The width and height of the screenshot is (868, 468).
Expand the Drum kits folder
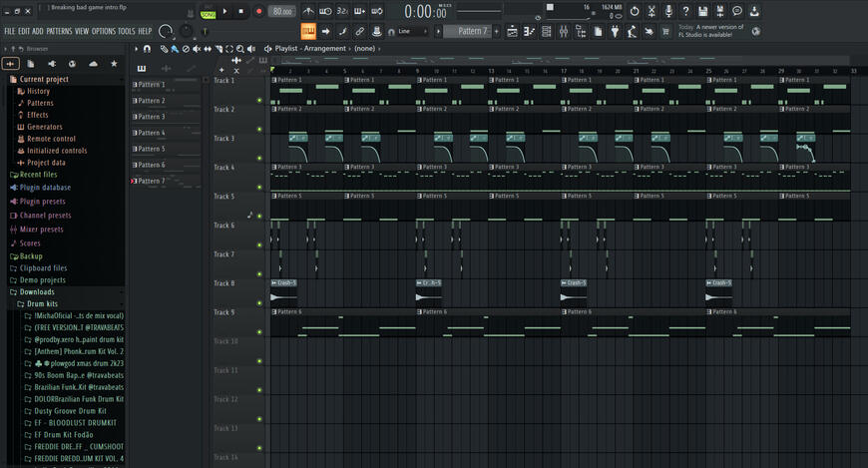pos(42,304)
